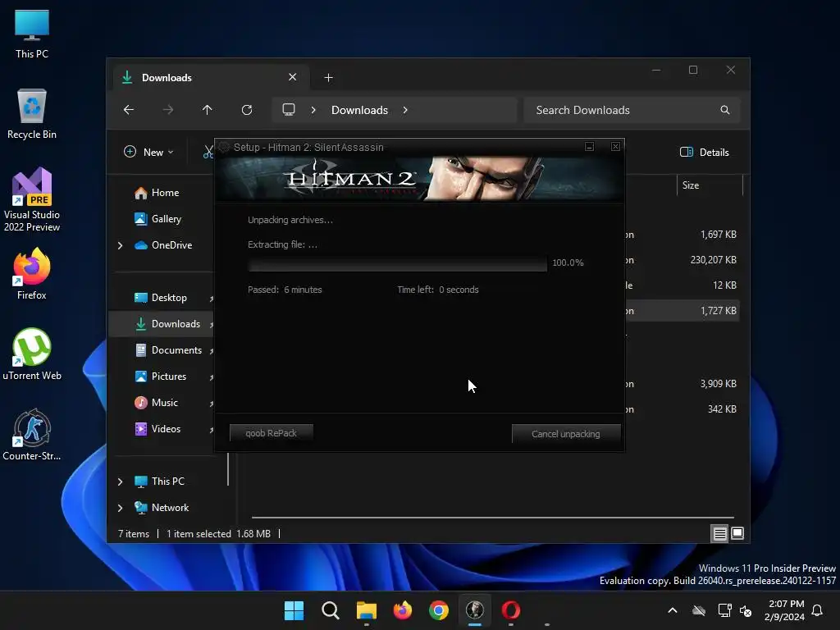Expand This PC in navigation pane
The image size is (840, 630).
tap(120, 482)
